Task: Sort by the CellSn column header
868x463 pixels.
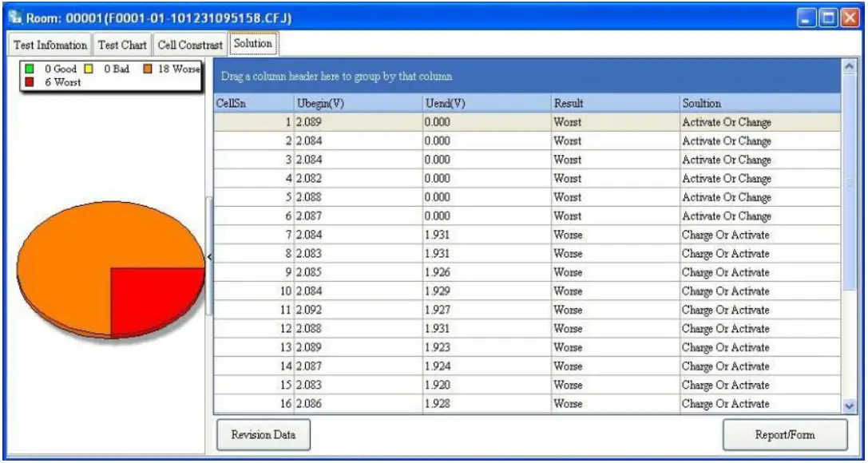Action: [254, 104]
